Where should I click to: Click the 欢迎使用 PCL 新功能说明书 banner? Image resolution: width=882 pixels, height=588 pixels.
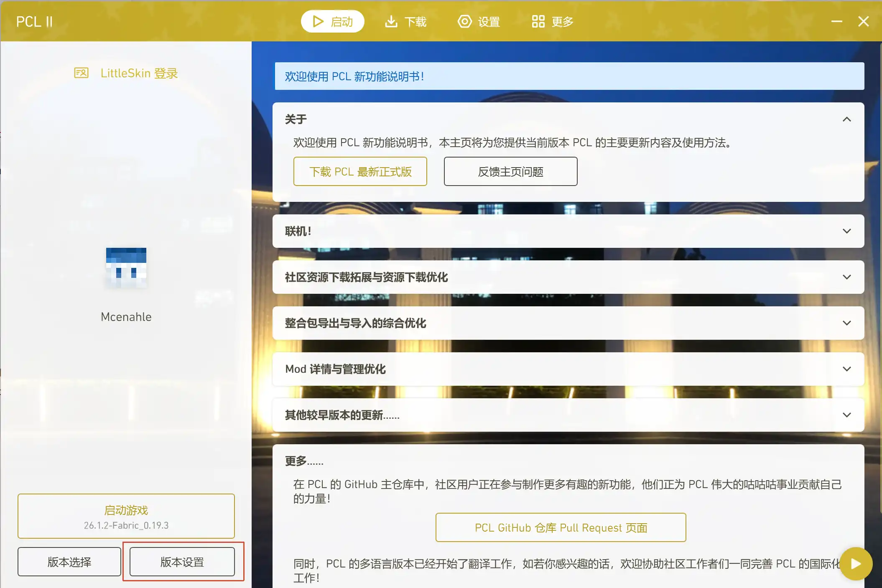coord(569,76)
